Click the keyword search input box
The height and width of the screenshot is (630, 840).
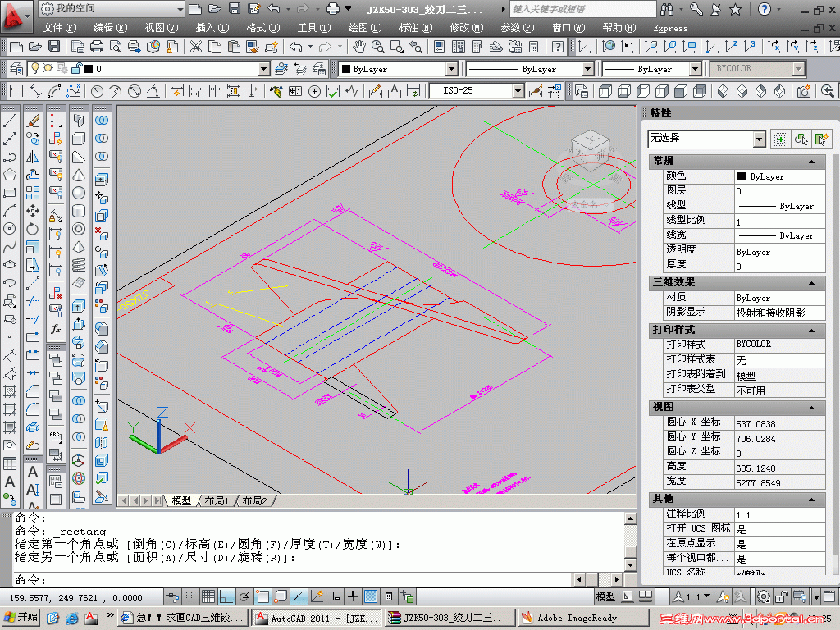582,9
